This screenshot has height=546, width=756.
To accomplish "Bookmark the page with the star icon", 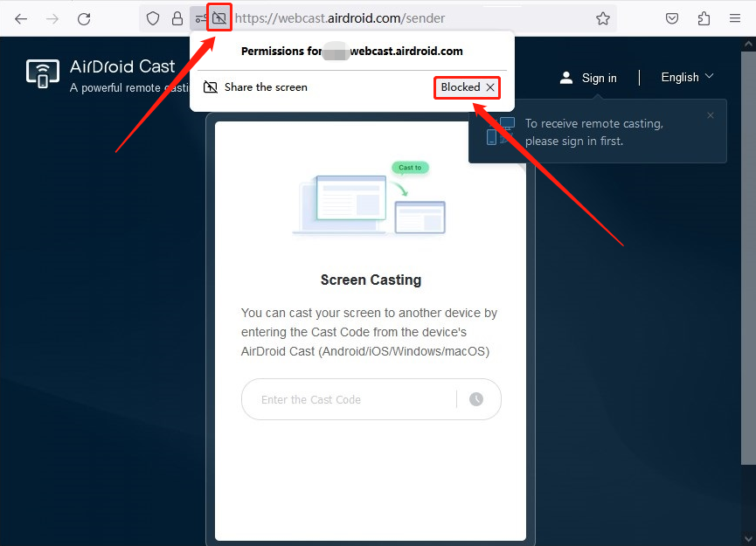I will (x=603, y=18).
